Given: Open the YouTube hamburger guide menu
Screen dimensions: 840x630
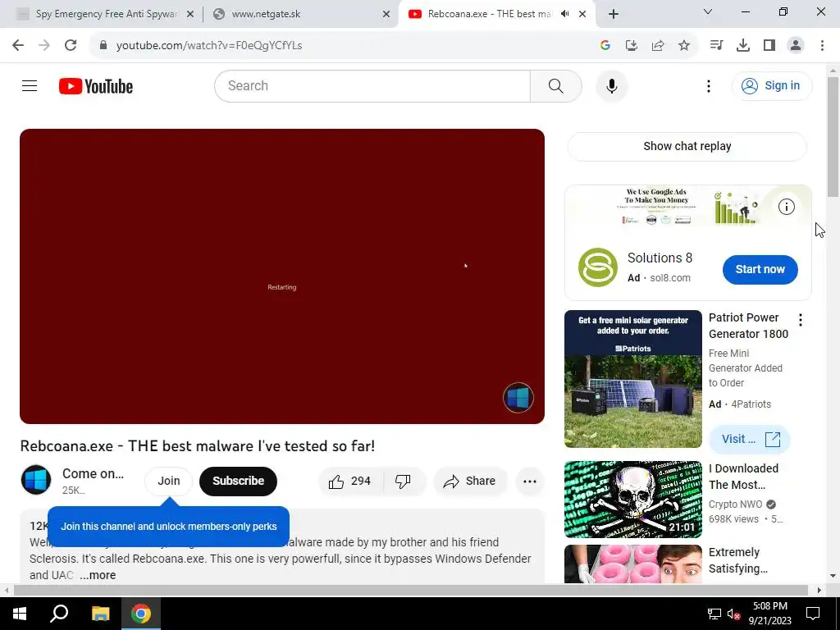Looking at the screenshot, I should coord(30,85).
